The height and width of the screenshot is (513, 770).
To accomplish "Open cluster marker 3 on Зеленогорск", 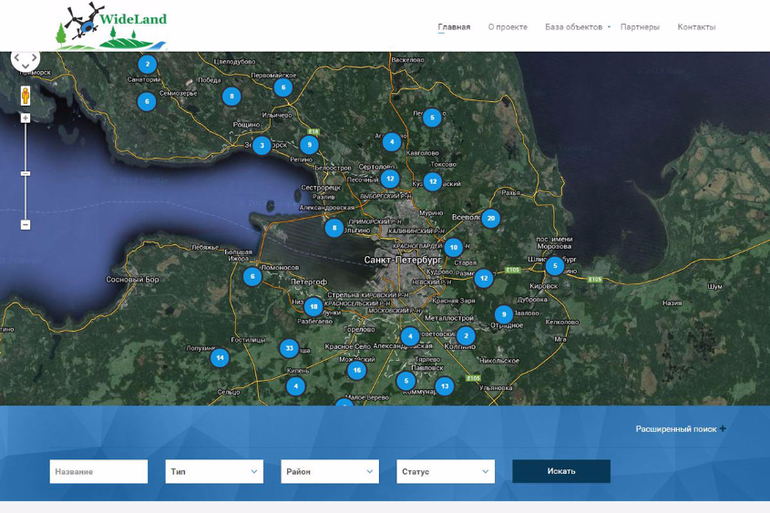I will (x=262, y=145).
